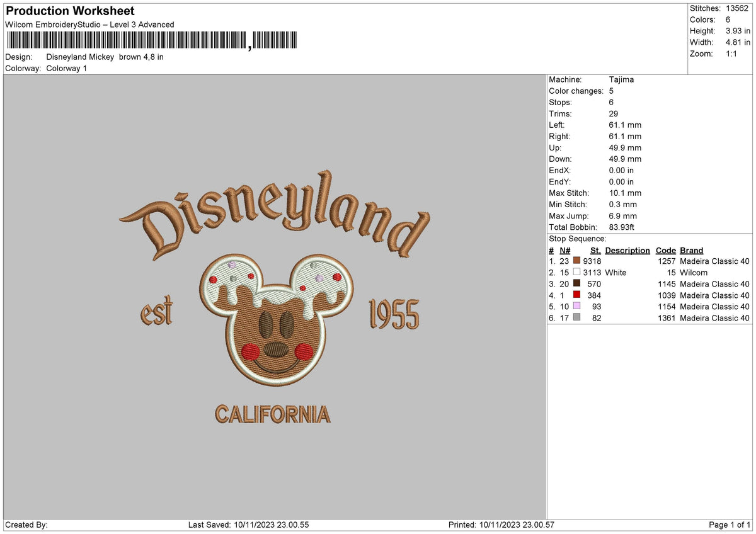Click the Right value 61.1 mm
This screenshot has width=756, height=534.
[x=626, y=136]
